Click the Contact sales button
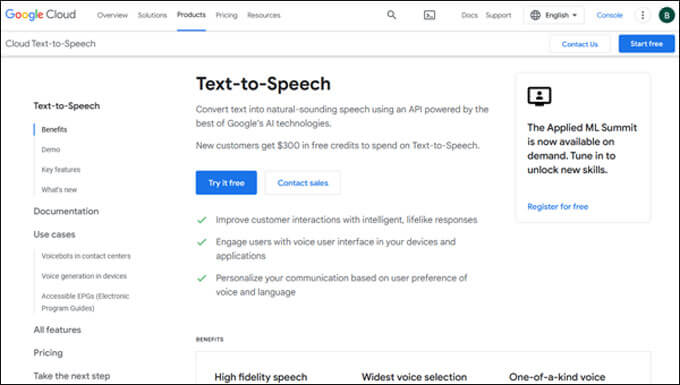 [303, 183]
